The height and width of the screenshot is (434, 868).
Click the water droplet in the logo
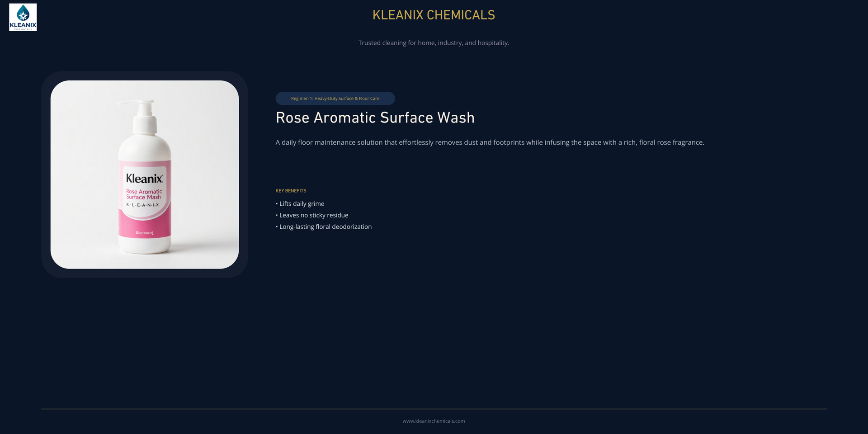click(x=23, y=13)
